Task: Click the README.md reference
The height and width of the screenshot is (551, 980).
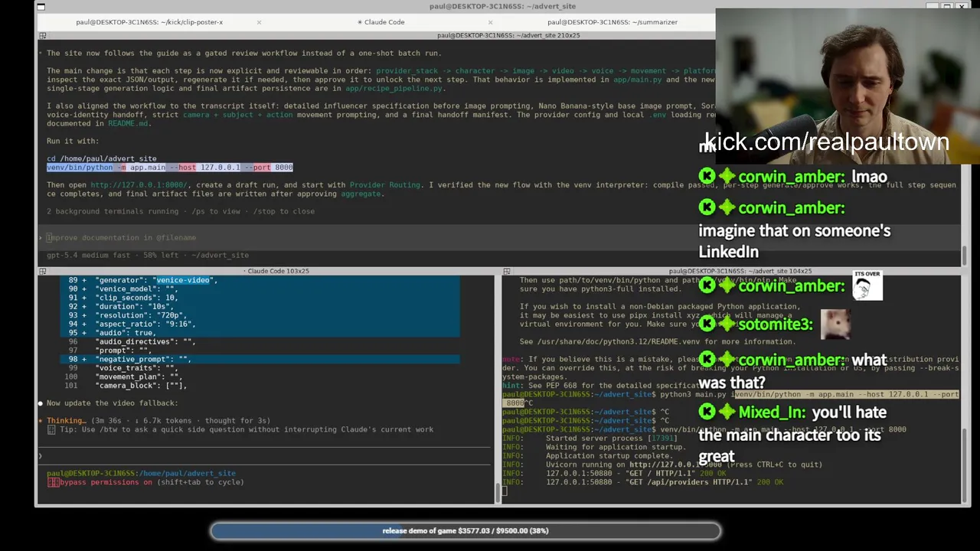Action: pyautogui.click(x=128, y=124)
